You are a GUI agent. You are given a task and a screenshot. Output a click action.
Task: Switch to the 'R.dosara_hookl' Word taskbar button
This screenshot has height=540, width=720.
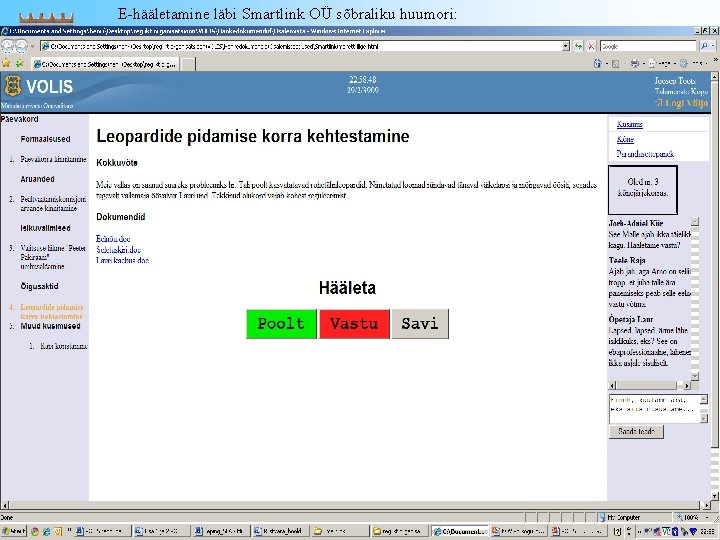click(x=280, y=531)
